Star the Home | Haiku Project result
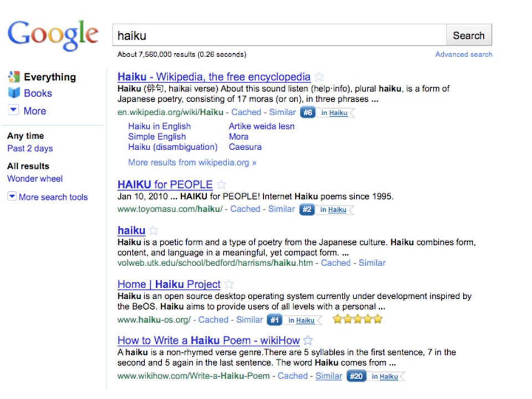532x399 pixels. pyautogui.click(x=229, y=284)
